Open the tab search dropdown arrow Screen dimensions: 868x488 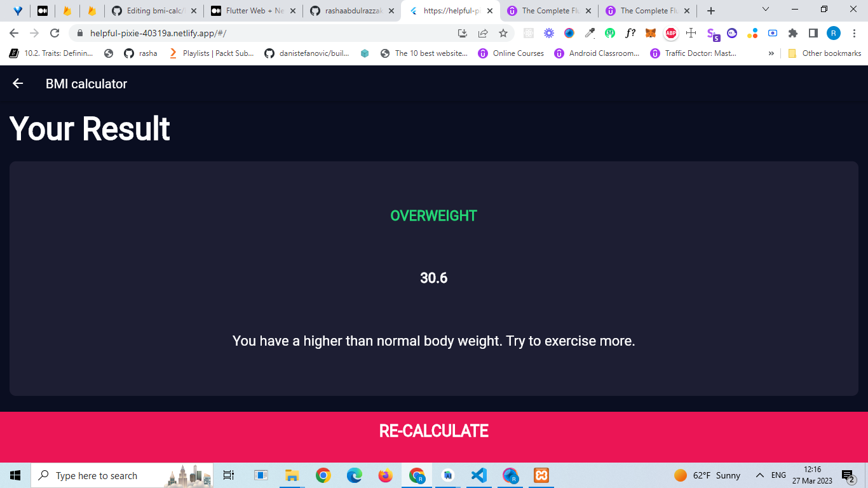pyautogui.click(x=766, y=10)
